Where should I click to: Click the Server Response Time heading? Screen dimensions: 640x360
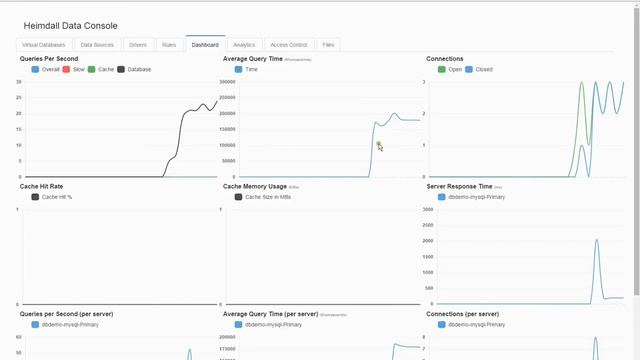(x=459, y=186)
